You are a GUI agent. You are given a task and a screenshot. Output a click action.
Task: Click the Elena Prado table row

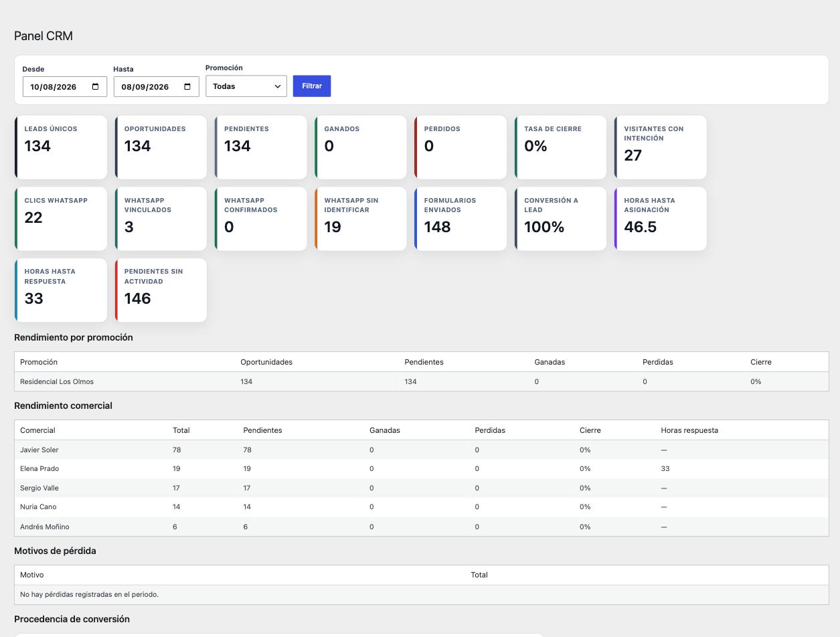point(422,468)
